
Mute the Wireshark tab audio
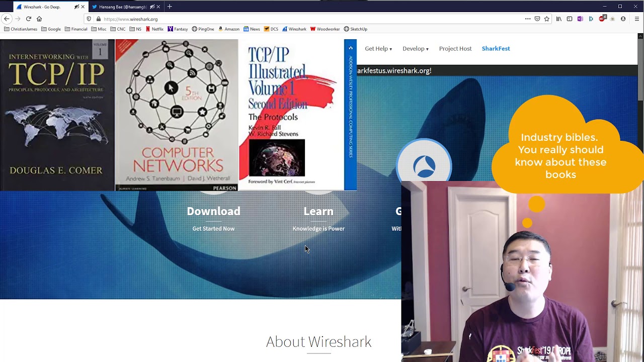(77, 7)
